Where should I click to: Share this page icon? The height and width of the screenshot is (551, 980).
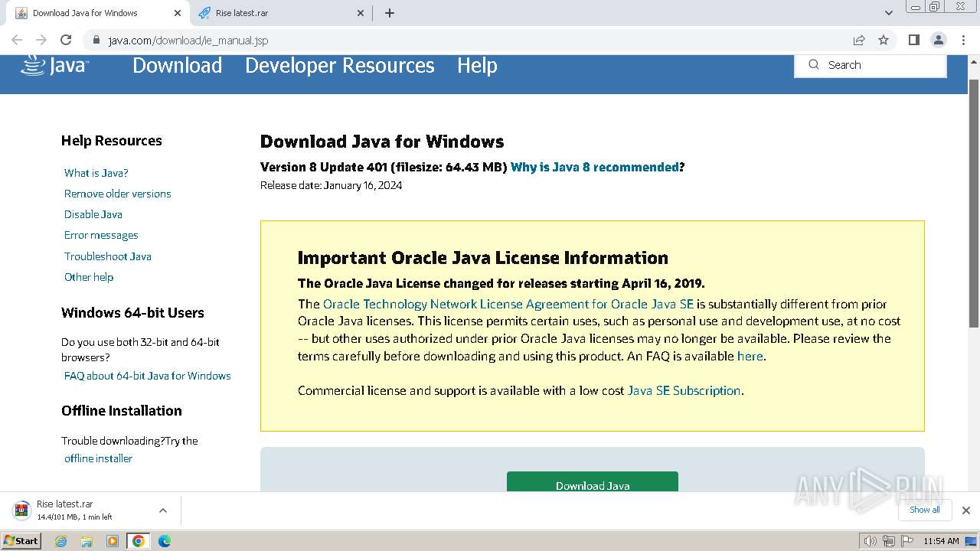[859, 40]
